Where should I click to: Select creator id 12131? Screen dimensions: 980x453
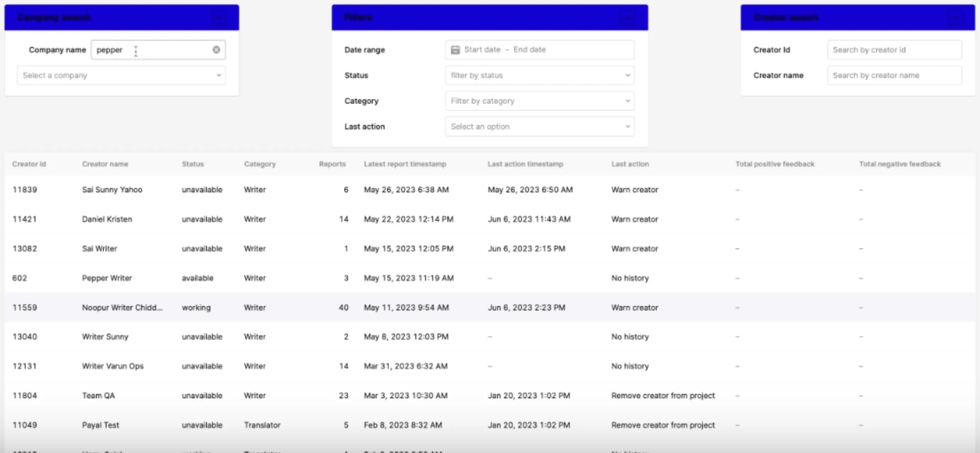(25, 366)
